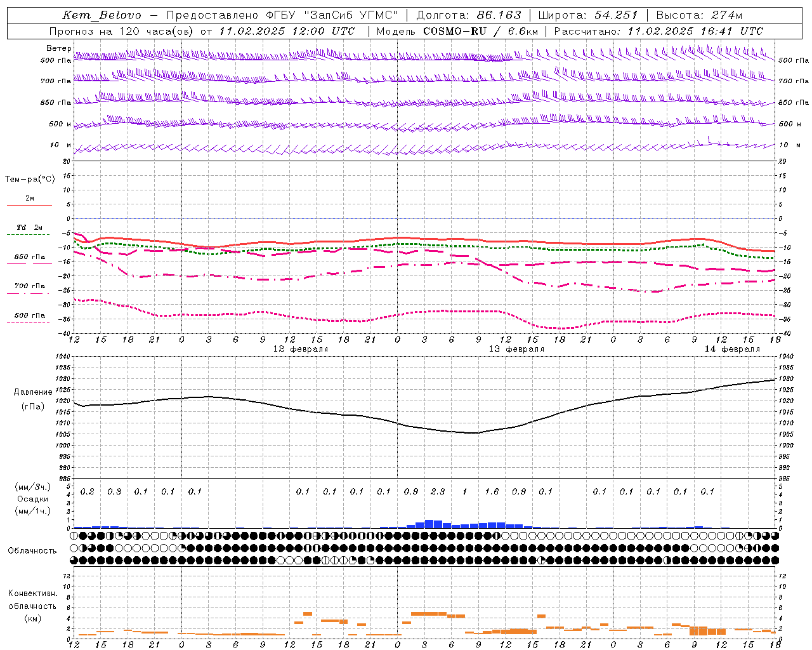Click the Долгота: 86.163 value
812x650 pixels.
click(x=468, y=15)
